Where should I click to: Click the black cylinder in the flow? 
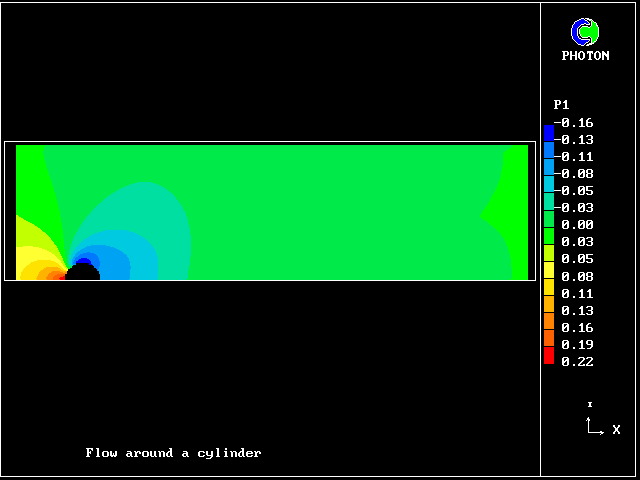pos(83,272)
